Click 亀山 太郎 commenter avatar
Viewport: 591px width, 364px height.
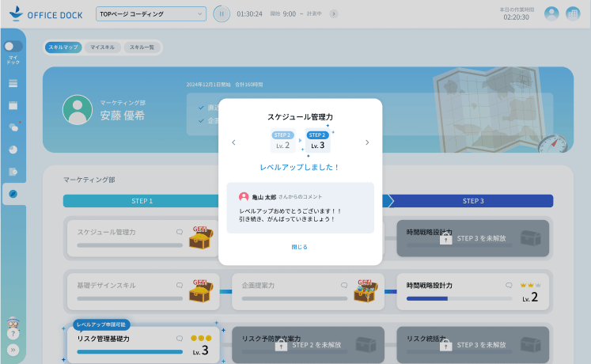tap(244, 197)
